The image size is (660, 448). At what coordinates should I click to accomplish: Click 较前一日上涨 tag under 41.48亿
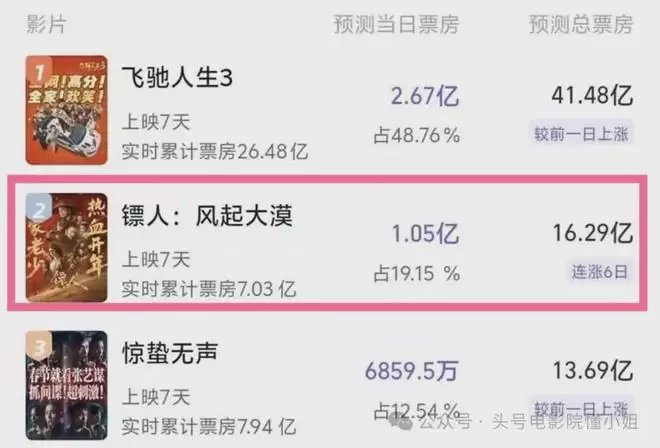[x=581, y=133]
